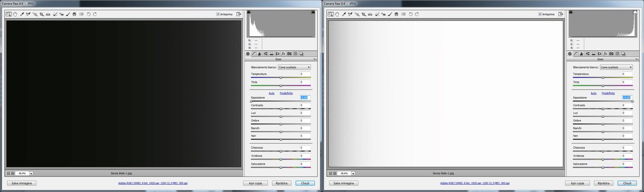The image size is (644, 192).
Task: Click Esposizione value field in right window
Action: coord(627,98)
